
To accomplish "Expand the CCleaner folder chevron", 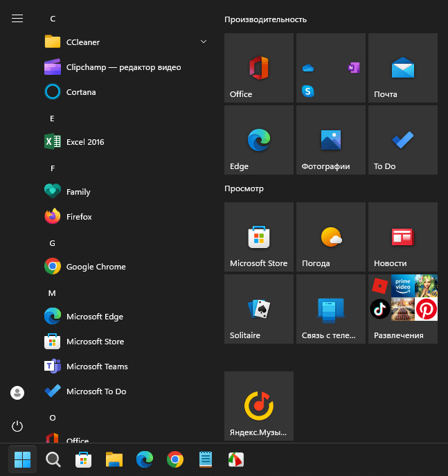I will point(204,42).
